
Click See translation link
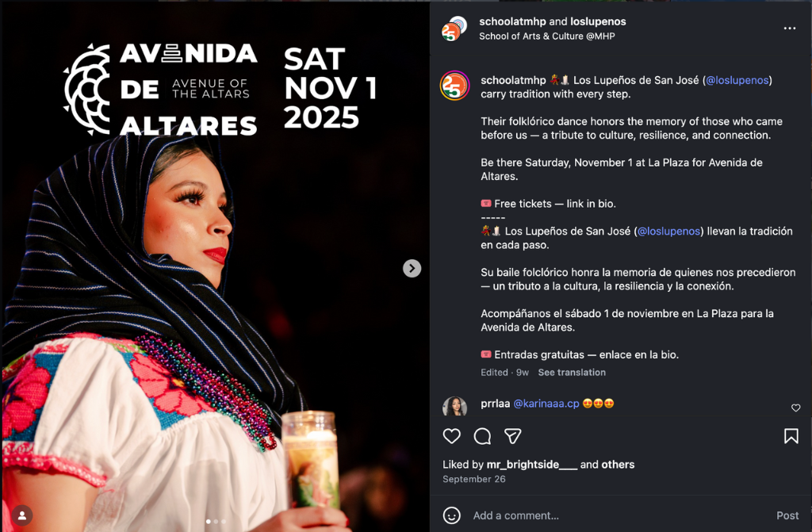point(572,373)
